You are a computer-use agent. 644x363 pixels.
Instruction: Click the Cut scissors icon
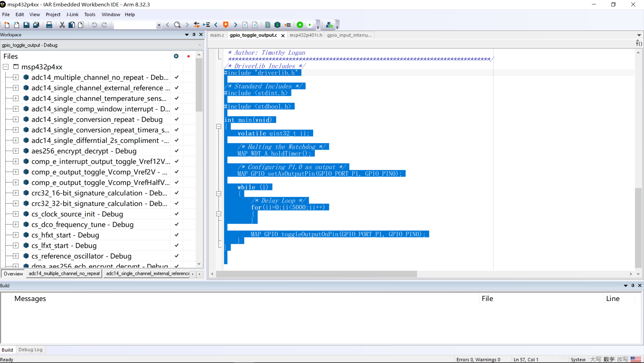pyautogui.click(x=62, y=25)
